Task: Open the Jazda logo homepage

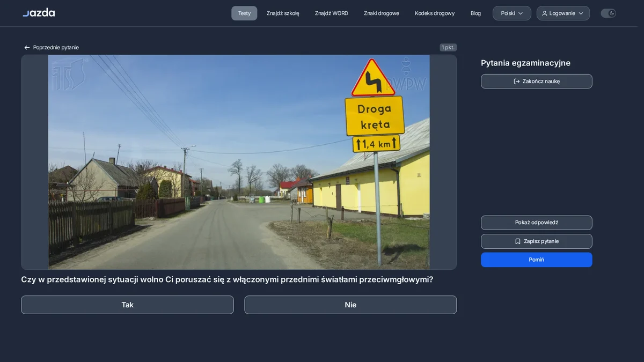Action: click(39, 12)
